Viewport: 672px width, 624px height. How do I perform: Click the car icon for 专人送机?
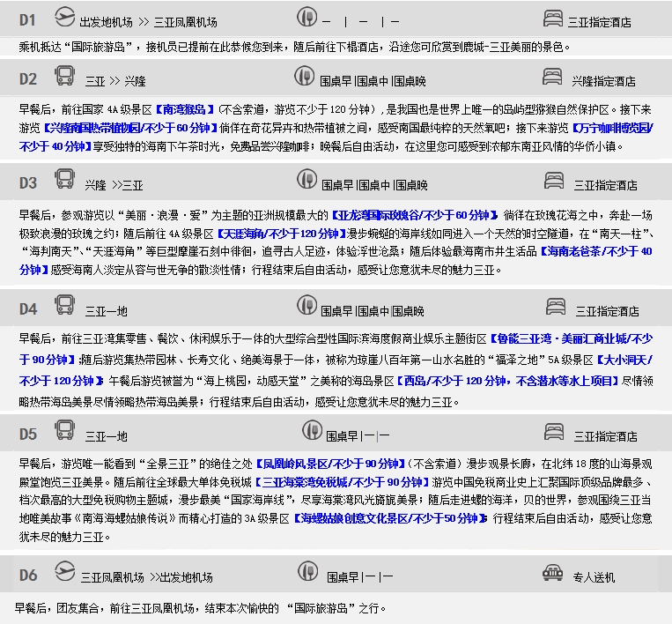[552, 574]
